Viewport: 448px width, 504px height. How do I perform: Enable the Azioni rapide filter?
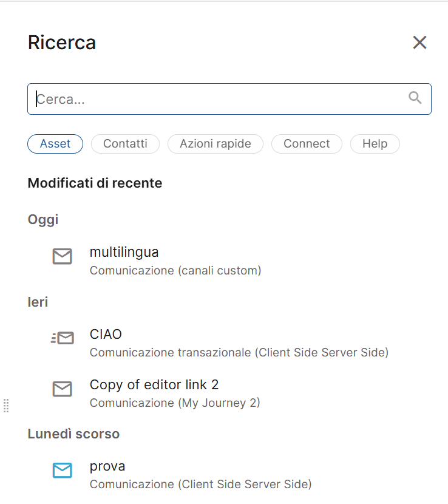215,144
